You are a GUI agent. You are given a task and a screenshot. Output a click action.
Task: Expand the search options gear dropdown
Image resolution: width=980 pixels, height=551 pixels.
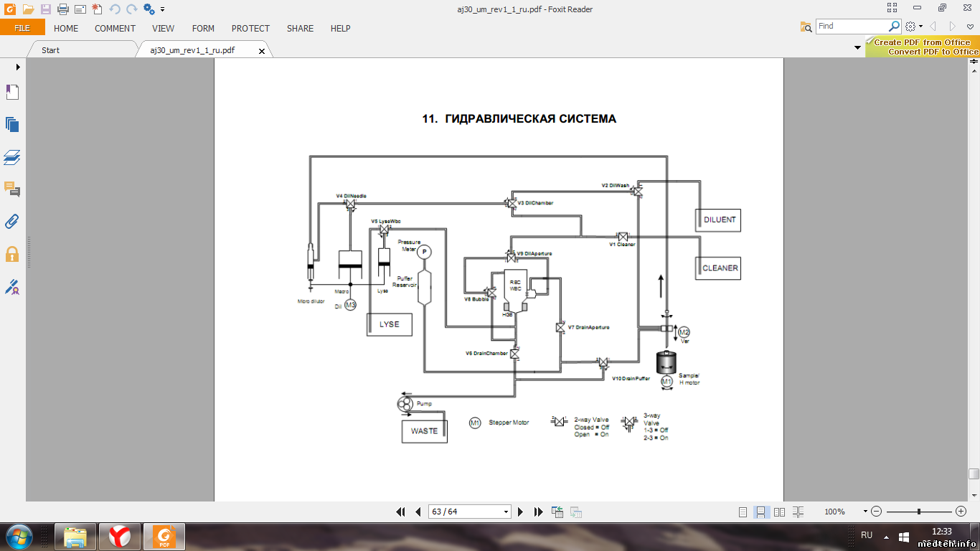pyautogui.click(x=913, y=27)
